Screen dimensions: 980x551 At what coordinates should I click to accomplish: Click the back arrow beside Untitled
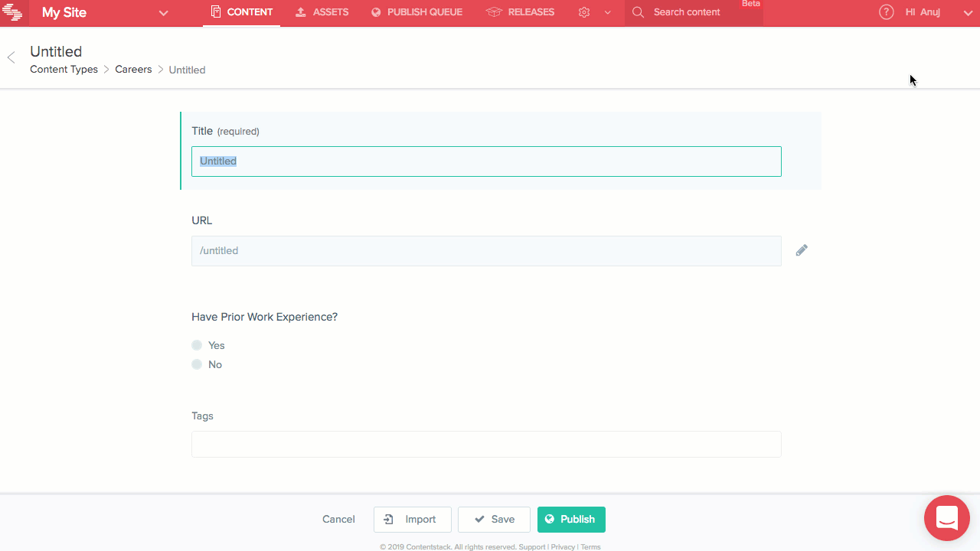click(x=11, y=57)
